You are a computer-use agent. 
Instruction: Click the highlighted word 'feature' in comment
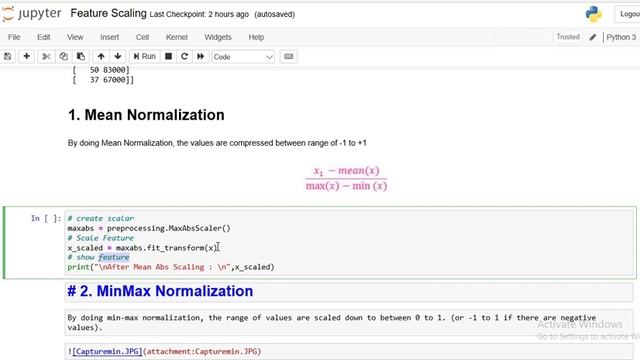coord(114,257)
